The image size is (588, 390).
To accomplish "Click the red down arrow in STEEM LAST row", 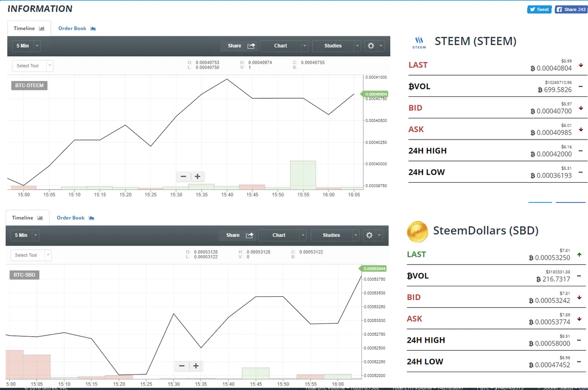I will [581, 65].
